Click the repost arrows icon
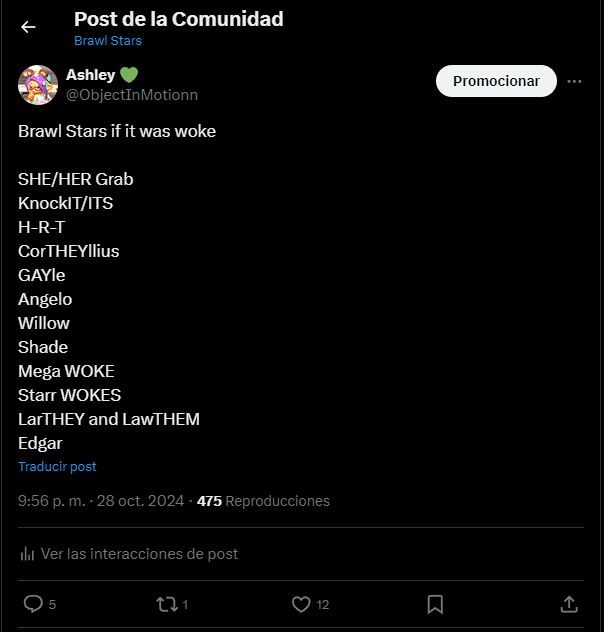This screenshot has width=604, height=632. tap(166, 604)
